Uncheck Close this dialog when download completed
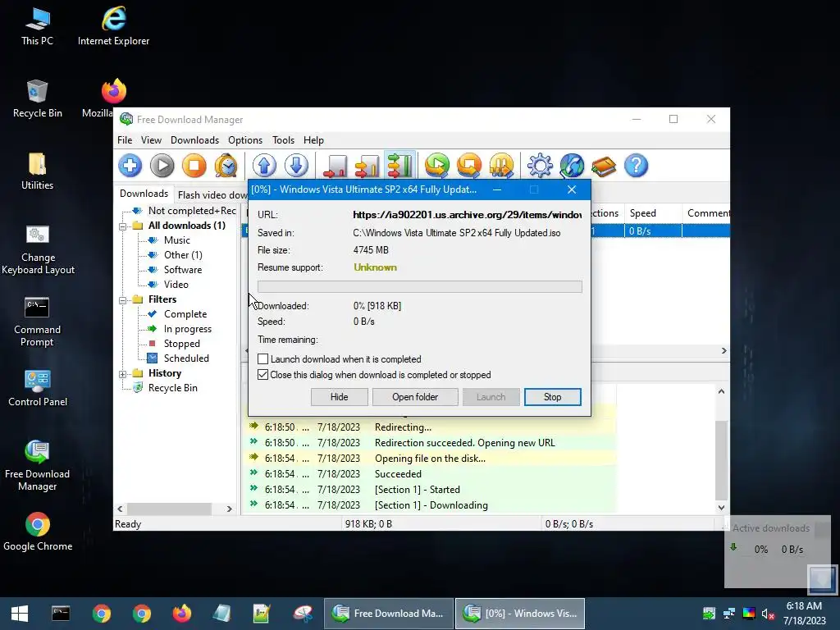The image size is (840, 630). pyautogui.click(x=263, y=374)
